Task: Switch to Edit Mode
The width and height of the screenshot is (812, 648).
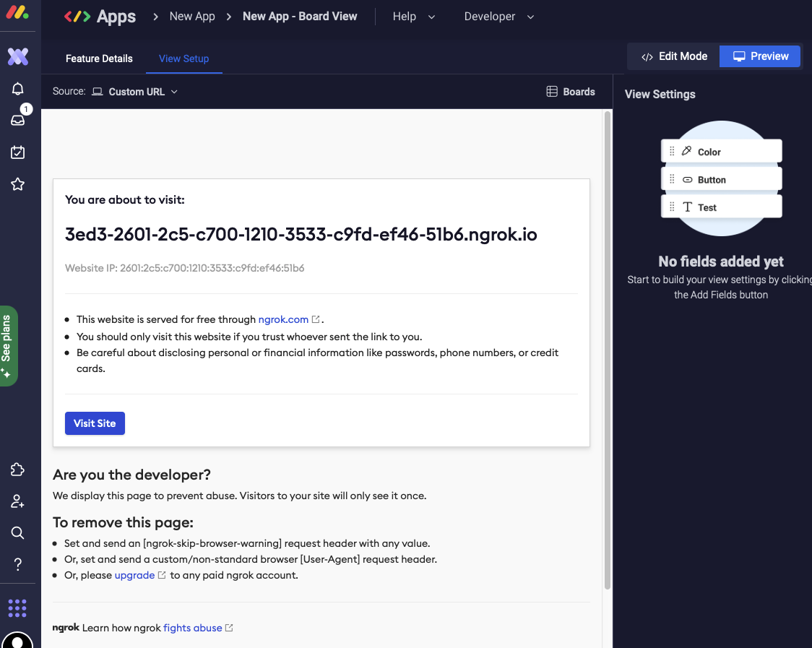Action: [674, 56]
